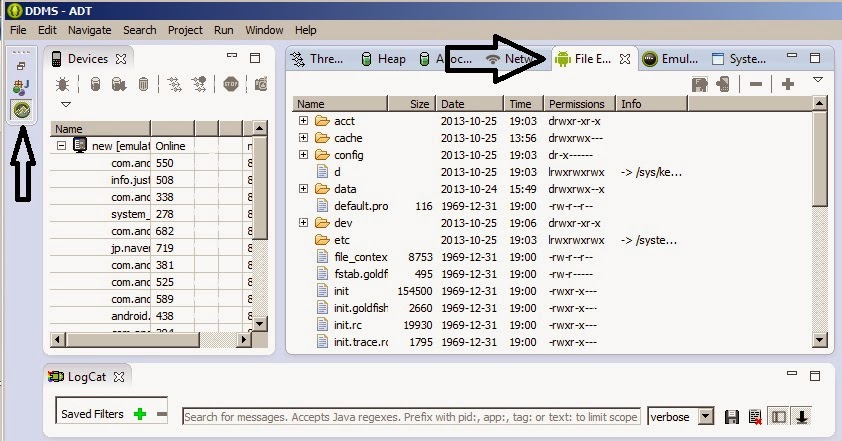
Task: Select the etc folder entry
Action: coord(342,240)
